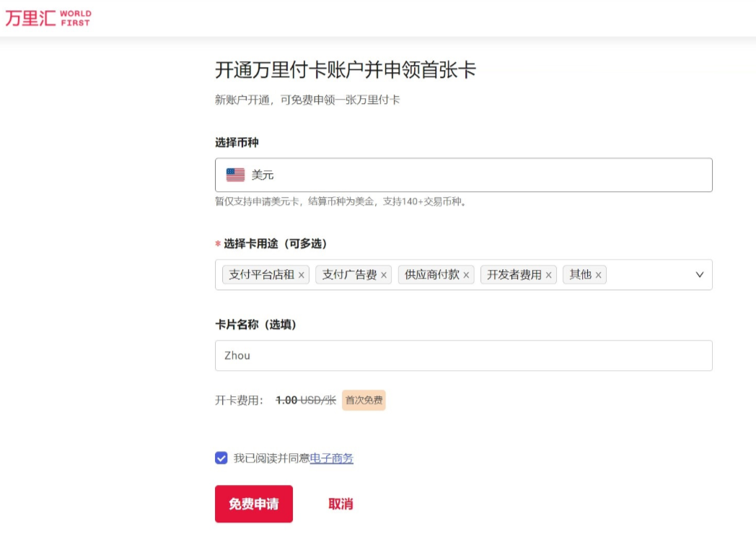
Task: Click the WorldFirst logo
Action: click(48, 18)
